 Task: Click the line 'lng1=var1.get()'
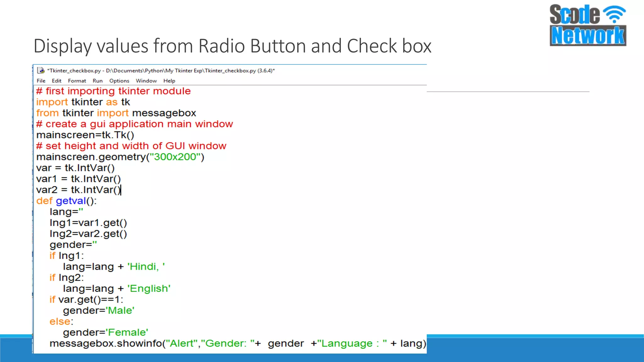click(88, 223)
